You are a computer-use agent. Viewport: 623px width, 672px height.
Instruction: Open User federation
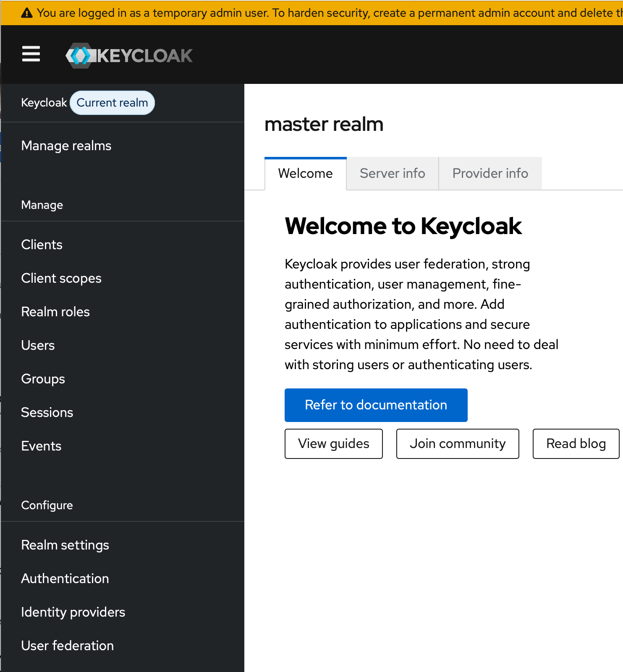click(x=68, y=646)
